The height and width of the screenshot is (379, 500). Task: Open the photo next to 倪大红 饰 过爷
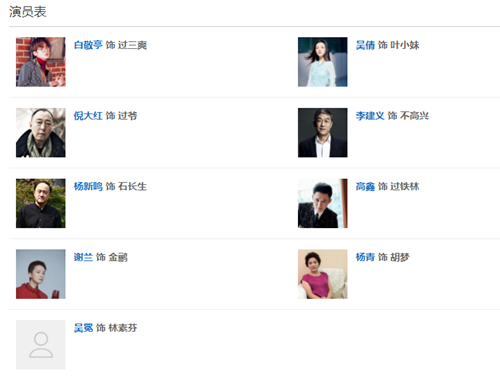point(41,132)
